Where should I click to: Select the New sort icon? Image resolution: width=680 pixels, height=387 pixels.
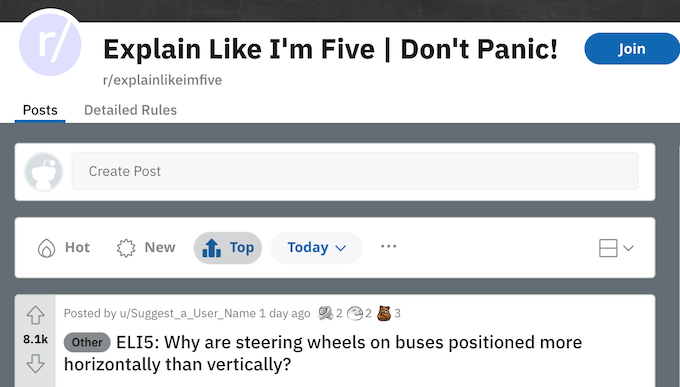click(126, 248)
